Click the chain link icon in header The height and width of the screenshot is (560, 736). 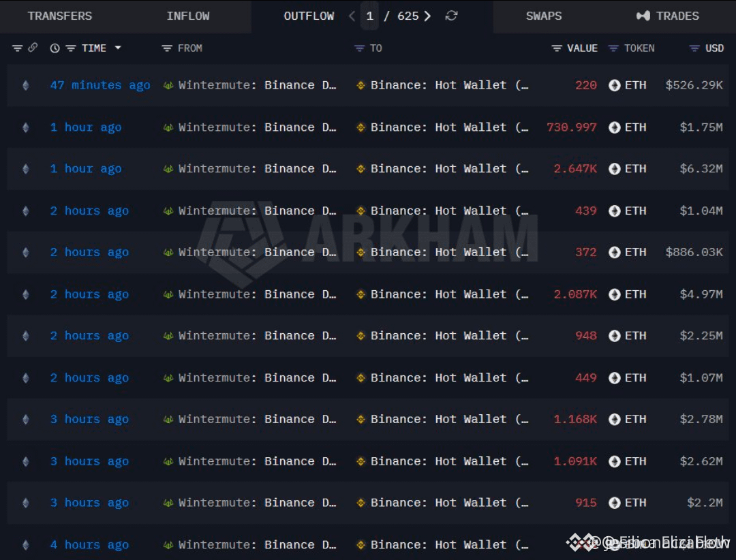[x=33, y=48]
